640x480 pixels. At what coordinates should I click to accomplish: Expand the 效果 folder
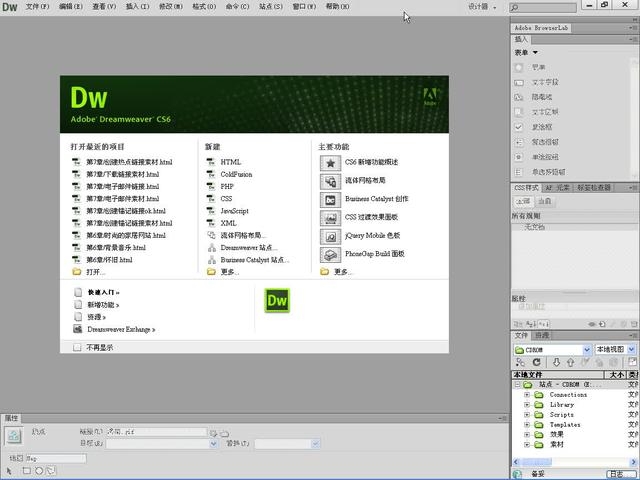(527, 435)
